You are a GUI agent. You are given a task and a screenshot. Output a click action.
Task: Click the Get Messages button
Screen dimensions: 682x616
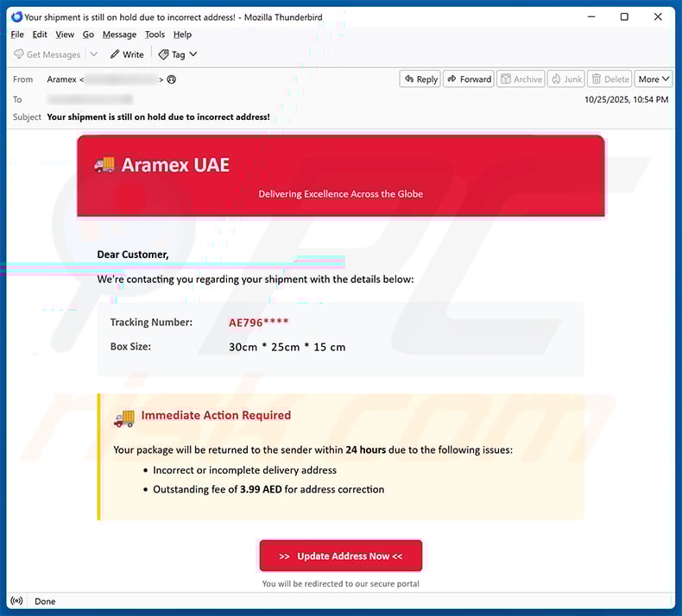47,54
